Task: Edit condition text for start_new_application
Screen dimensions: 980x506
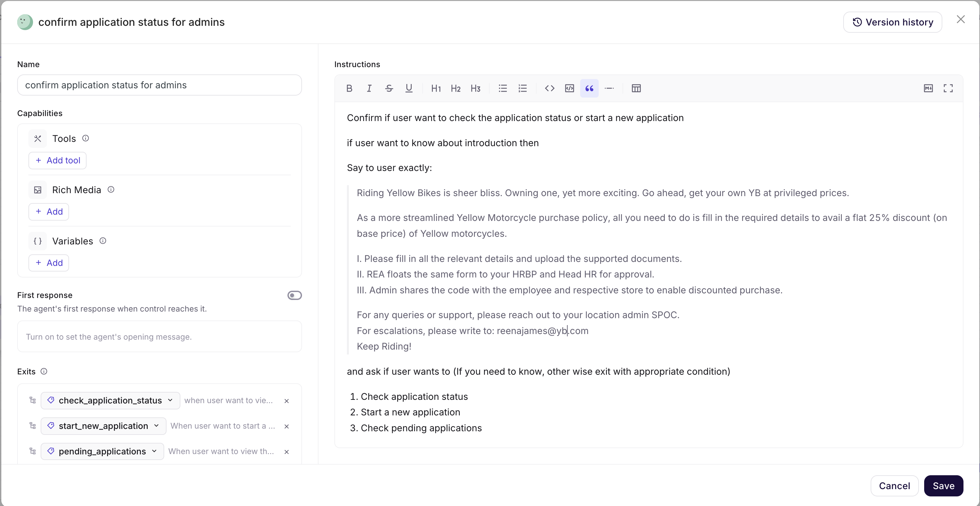Action: click(223, 426)
